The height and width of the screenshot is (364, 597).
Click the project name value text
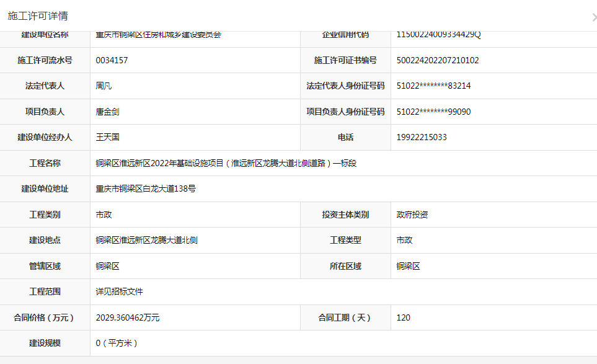tap(226, 163)
